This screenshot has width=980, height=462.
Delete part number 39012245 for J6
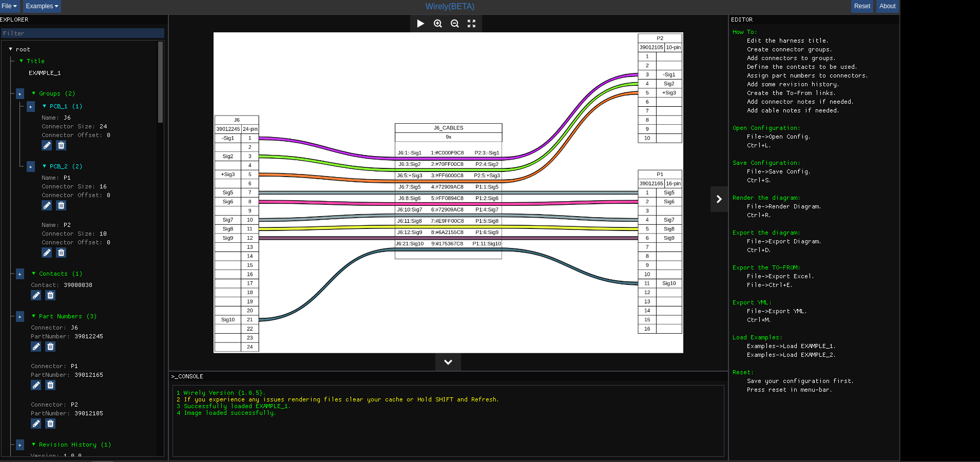50,346
